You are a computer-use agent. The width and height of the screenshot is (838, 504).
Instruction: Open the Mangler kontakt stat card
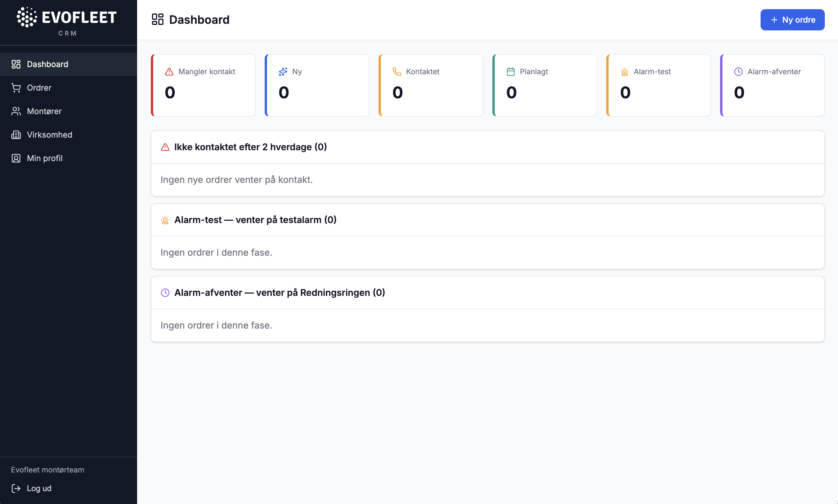click(x=203, y=85)
